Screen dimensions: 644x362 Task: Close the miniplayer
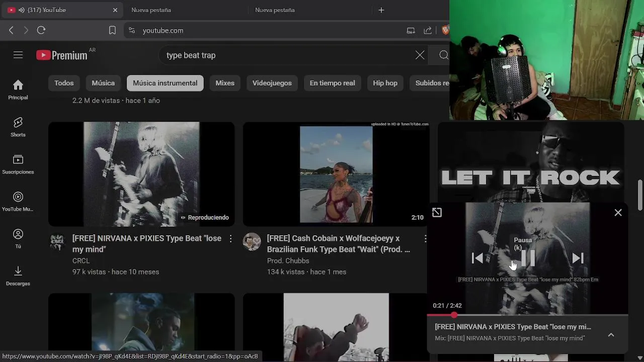[x=618, y=213]
